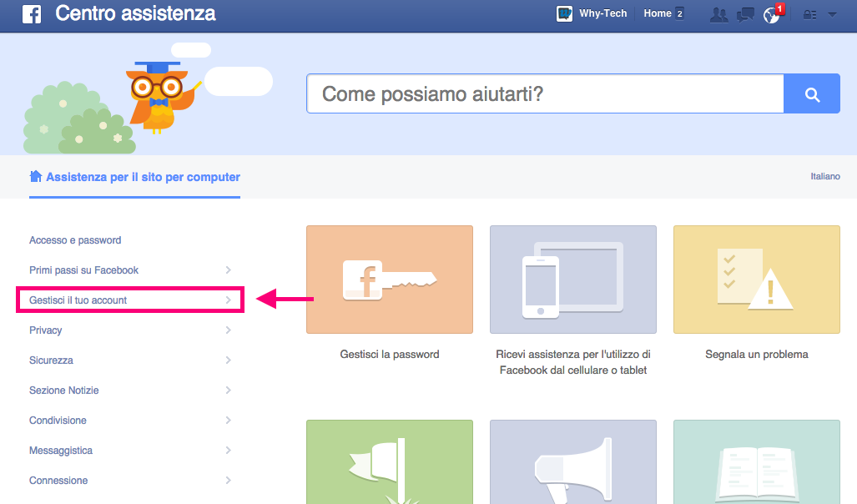The image size is (857, 504).
Task: Open Connessione section in sidebar
Action: [x=58, y=481]
